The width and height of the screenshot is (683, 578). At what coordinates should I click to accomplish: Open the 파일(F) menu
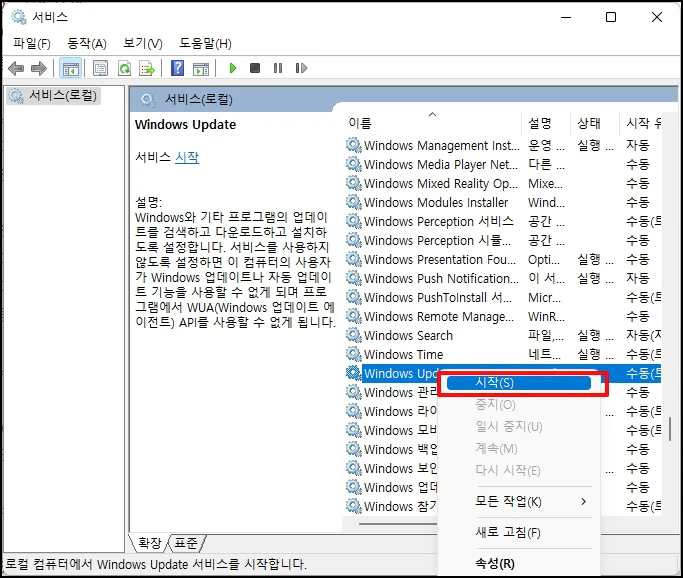[32, 44]
